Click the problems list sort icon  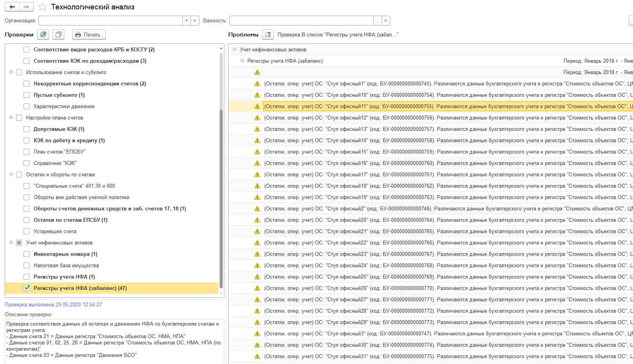(268, 34)
